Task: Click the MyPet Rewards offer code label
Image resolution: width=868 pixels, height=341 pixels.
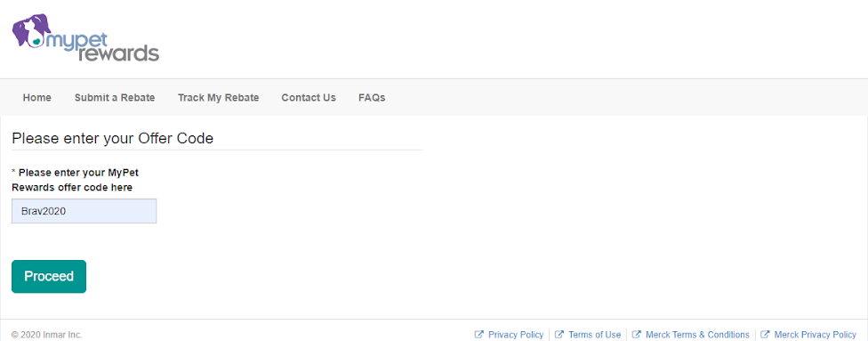Action: (x=75, y=180)
